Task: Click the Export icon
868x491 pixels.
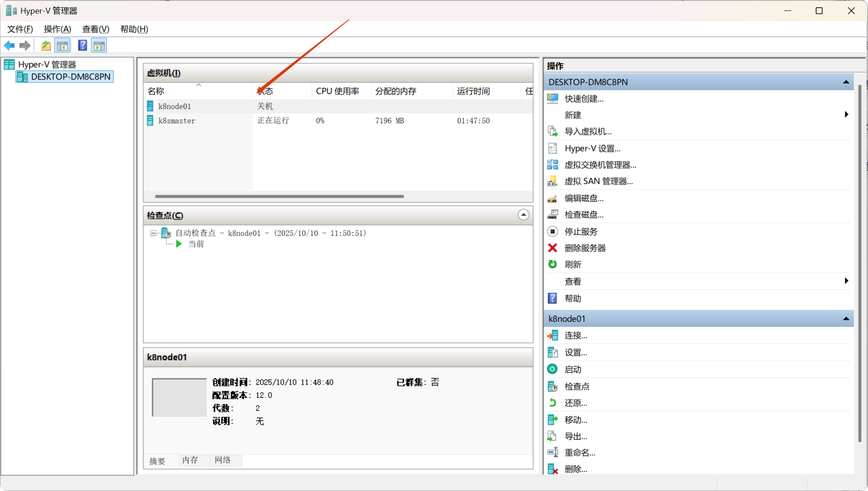Action: (x=553, y=436)
